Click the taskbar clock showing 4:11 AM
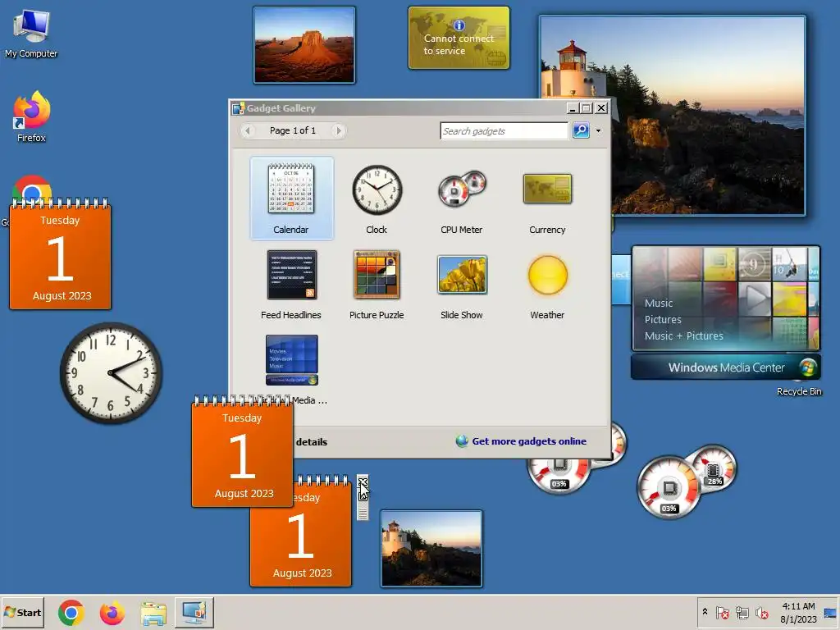 point(798,612)
